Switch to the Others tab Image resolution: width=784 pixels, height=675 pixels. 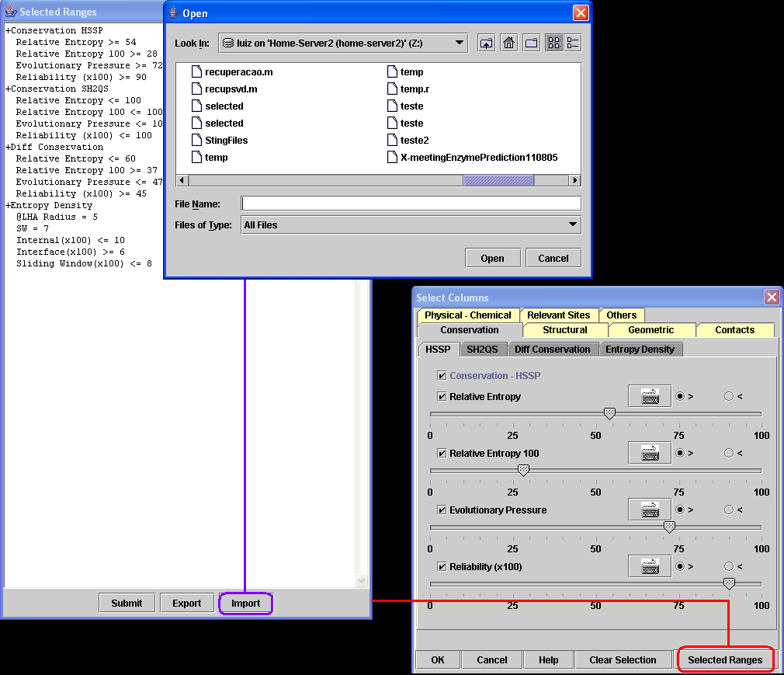pos(622,315)
